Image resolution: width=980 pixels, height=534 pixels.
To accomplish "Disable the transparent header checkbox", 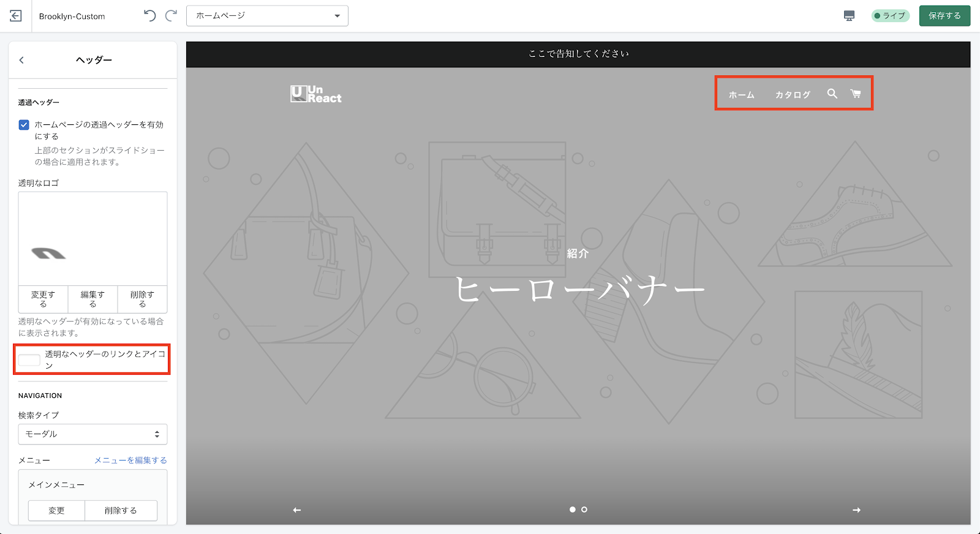I will click(24, 125).
